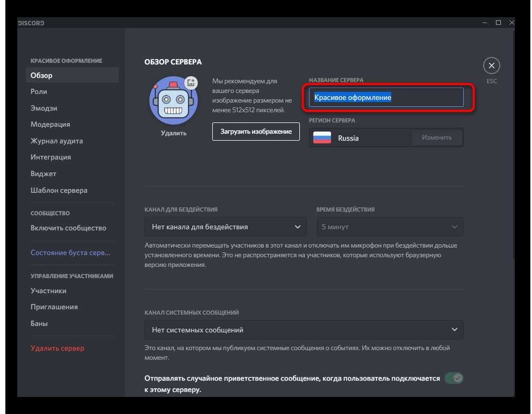
Task: Click Удалить сервер in sidebar
Action: point(57,348)
